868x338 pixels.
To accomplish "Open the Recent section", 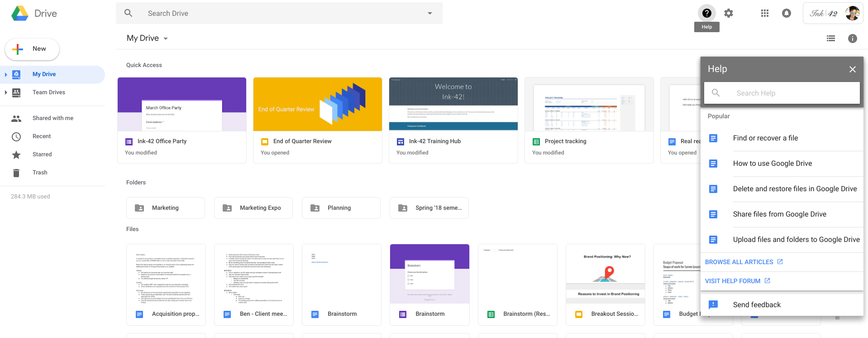I will 42,136.
